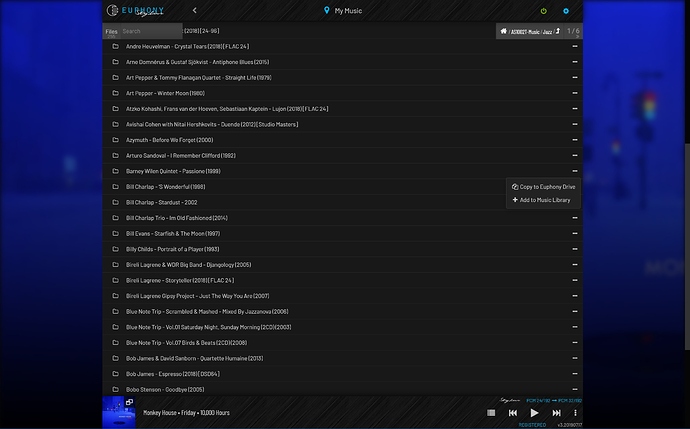Open settings via the blue gear icon
The width and height of the screenshot is (690, 429).
pos(566,11)
